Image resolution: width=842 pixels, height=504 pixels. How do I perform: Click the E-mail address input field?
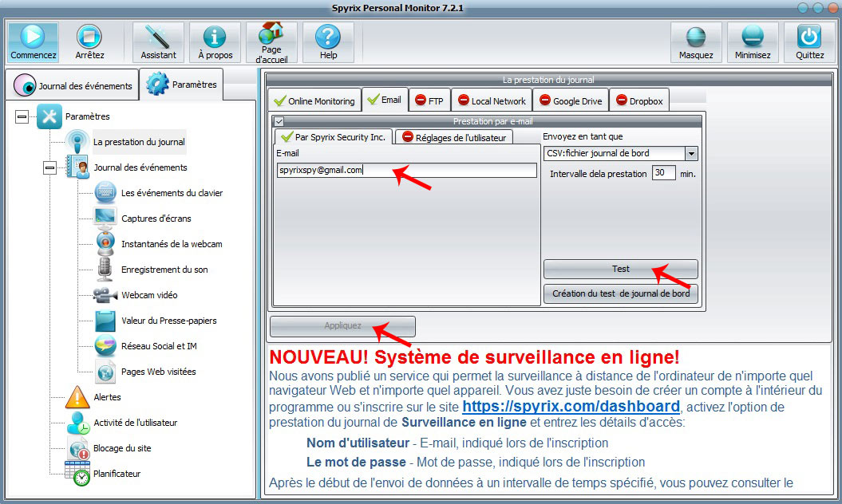coord(406,170)
